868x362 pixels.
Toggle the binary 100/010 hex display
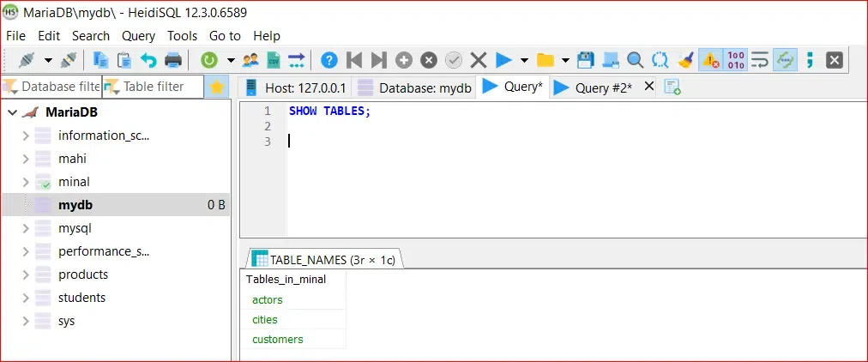(x=736, y=60)
